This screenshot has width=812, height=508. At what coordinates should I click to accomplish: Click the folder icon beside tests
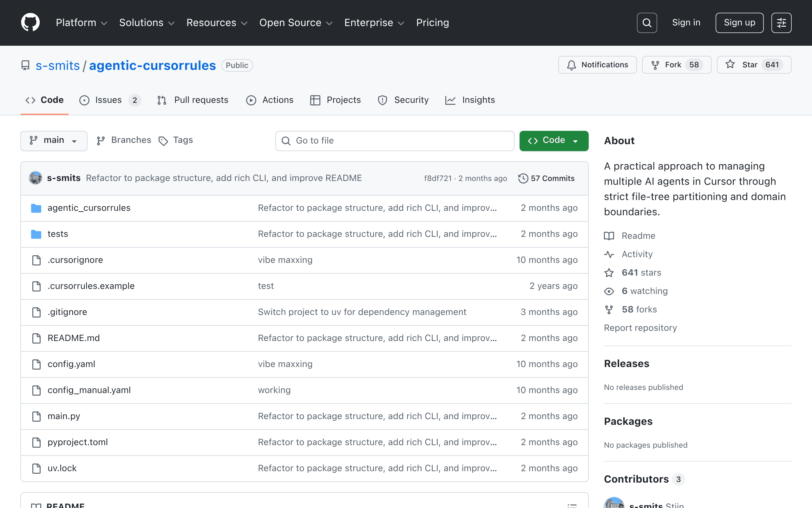36,234
